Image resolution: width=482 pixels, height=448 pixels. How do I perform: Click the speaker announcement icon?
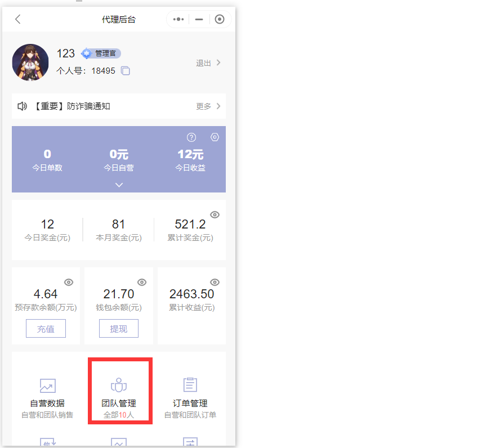point(23,106)
